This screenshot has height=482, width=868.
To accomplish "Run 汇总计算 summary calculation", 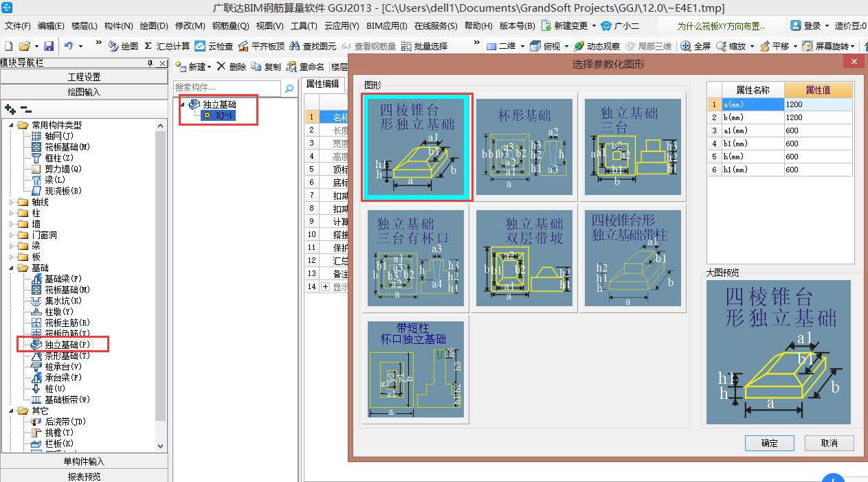I will (167, 46).
